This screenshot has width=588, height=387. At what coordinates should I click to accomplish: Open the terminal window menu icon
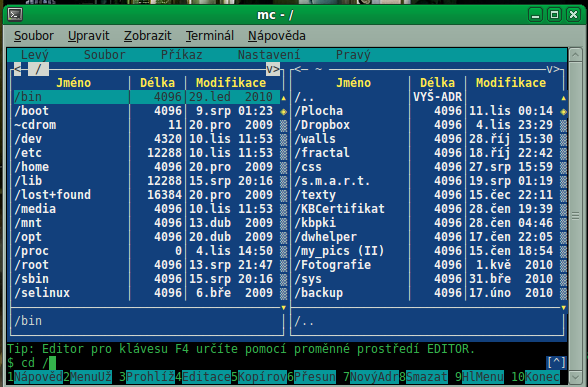point(15,15)
